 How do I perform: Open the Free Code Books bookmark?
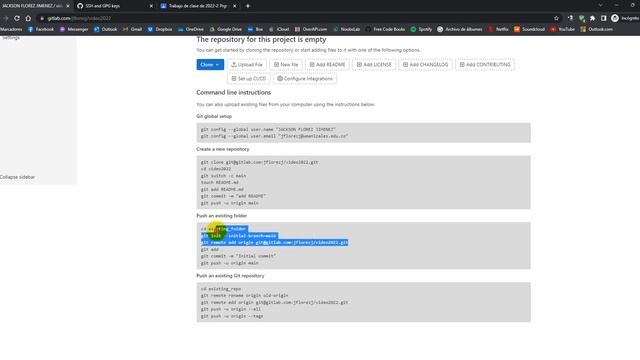coord(385,29)
